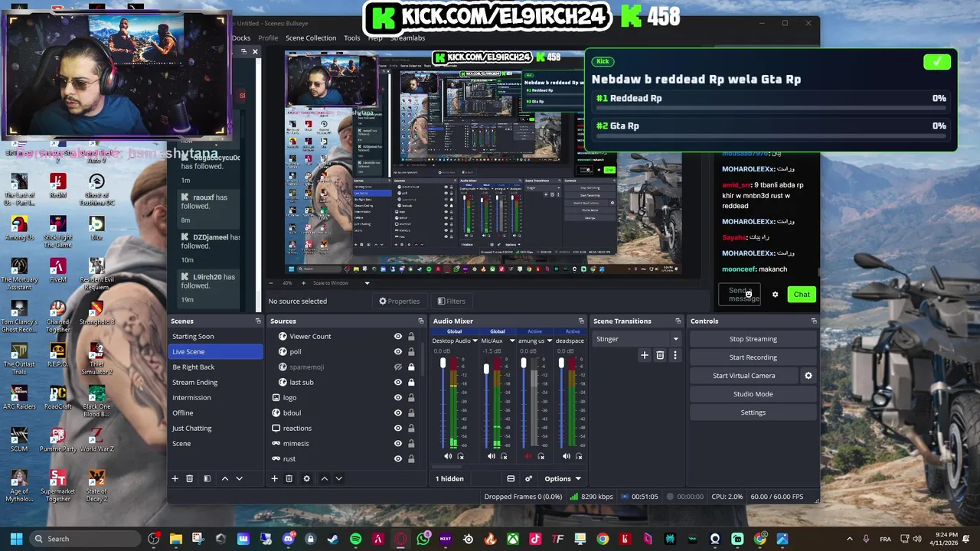
Task: Remove selected scene with trash icon
Action: (x=190, y=478)
